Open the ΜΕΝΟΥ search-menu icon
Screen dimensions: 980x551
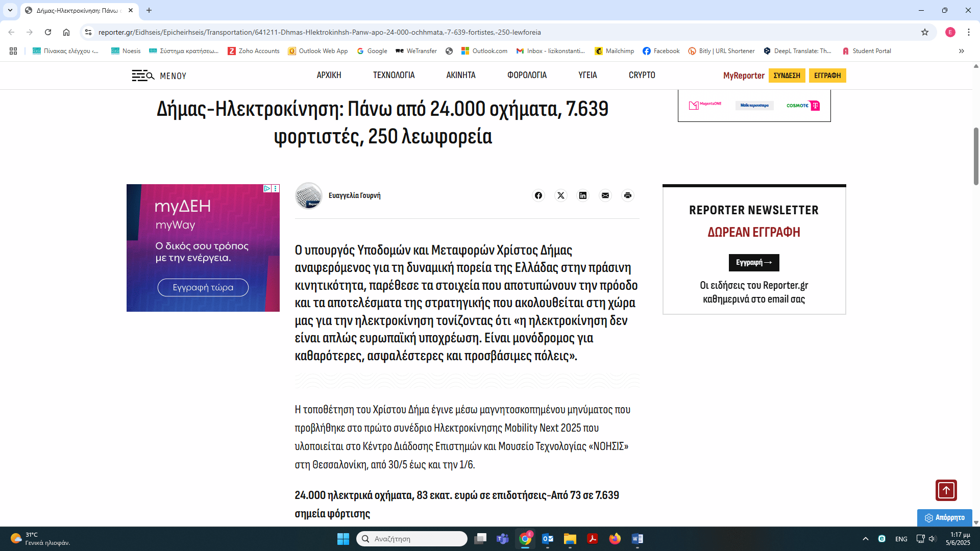[143, 76]
